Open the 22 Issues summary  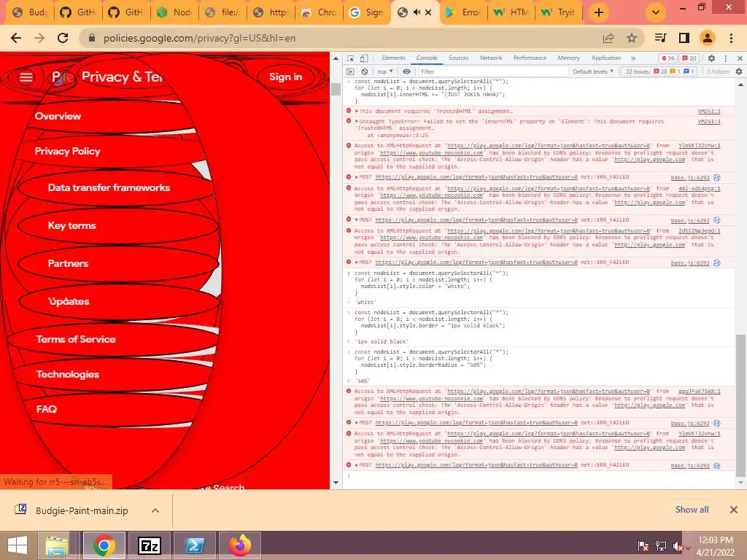(659, 71)
